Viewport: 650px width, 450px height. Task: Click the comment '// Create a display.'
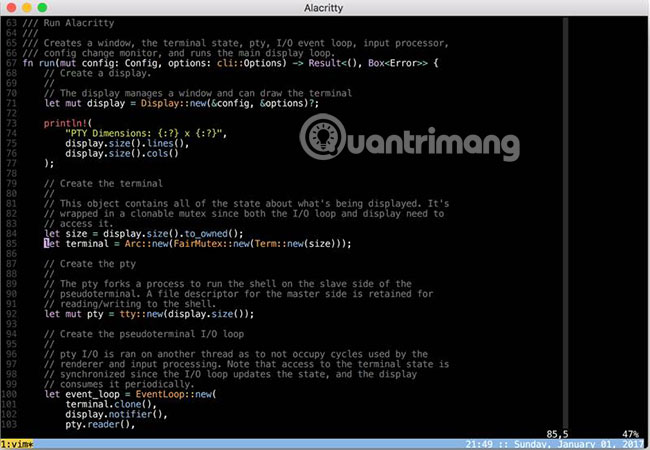(97, 73)
